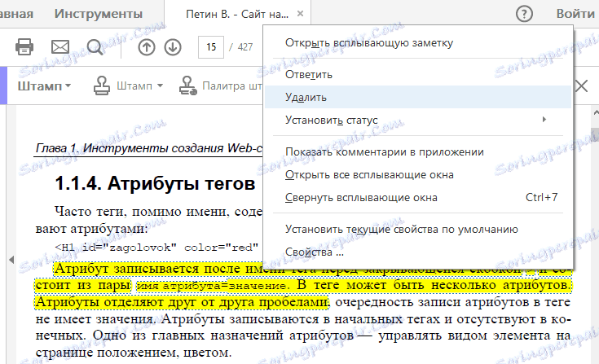Image resolution: width=599 pixels, height=364 pixels.
Task: Open Свойства ... from the context menu
Action: point(419,252)
